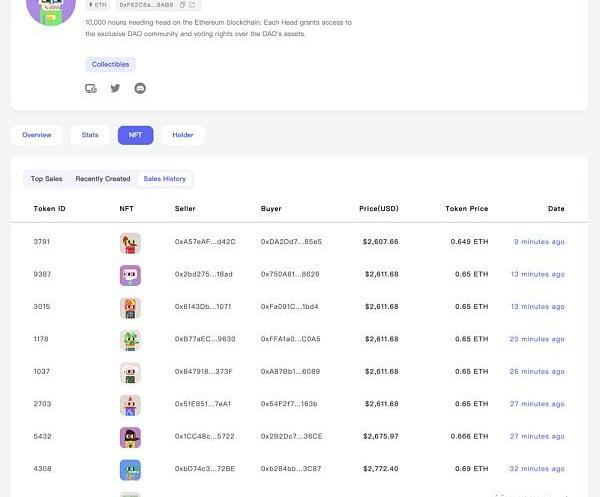This screenshot has height=497, width=600.
Task: Open the Twitter profile icon
Action: [x=115, y=88]
